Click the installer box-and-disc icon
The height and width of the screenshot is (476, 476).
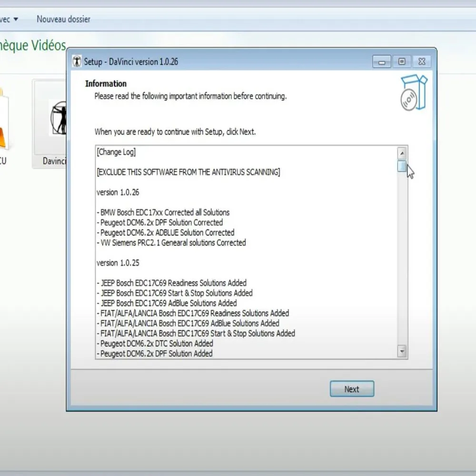[x=414, y=92]
